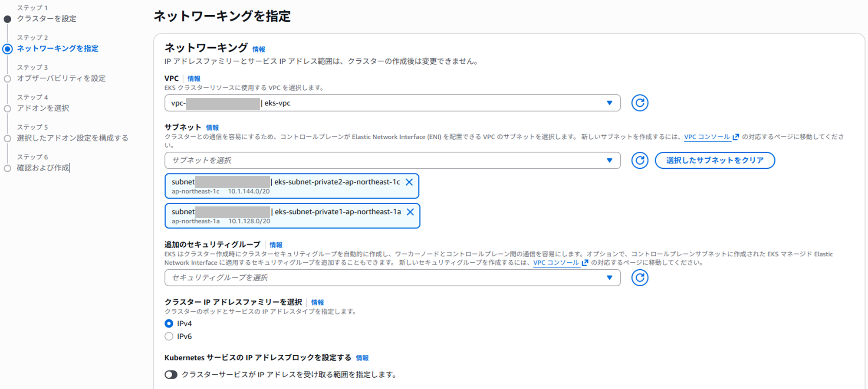The image size is (868, 389).
Task: Open the セキュリティグループを選択 dropdown
Action: pyautogui.click(x=392, y=278)
